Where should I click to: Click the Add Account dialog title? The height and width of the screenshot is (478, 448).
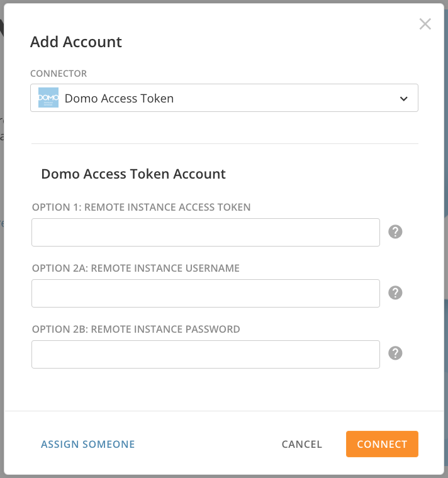[x=76, y=42]
